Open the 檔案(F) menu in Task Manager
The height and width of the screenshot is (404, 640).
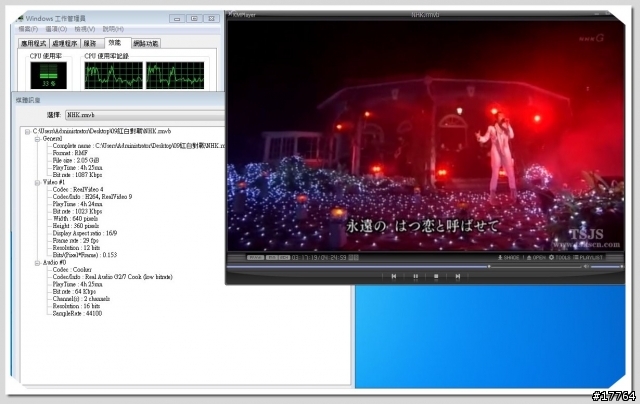28,29
